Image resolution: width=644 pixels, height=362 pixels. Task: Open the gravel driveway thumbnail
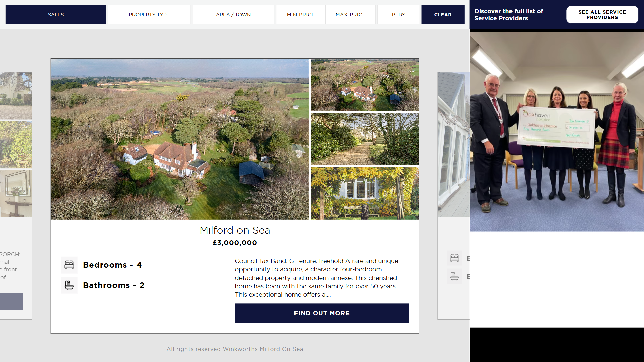pos(365,139)
